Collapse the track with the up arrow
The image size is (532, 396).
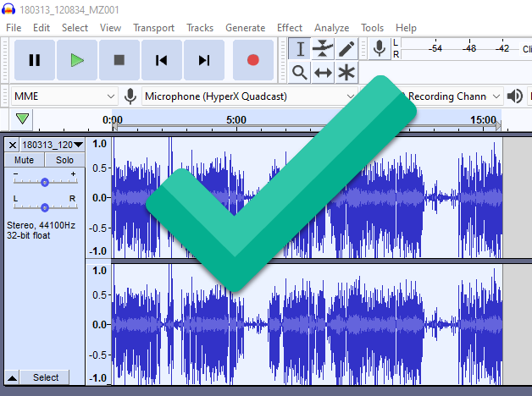(x=12, y=377)
